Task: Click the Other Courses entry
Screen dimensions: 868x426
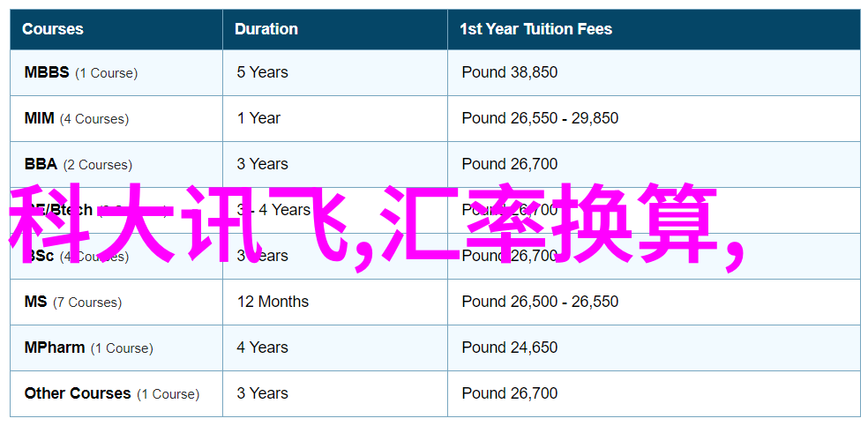Action: [x=78, y=394]
